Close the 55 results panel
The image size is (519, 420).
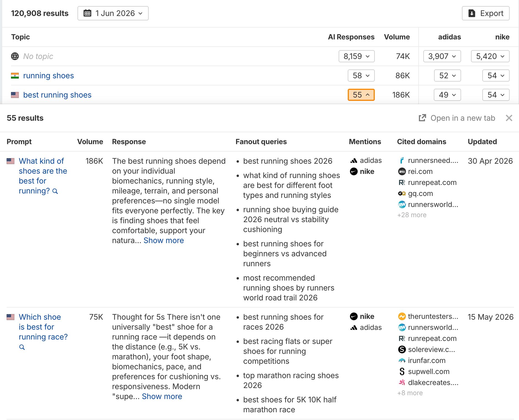pos(509,118)
